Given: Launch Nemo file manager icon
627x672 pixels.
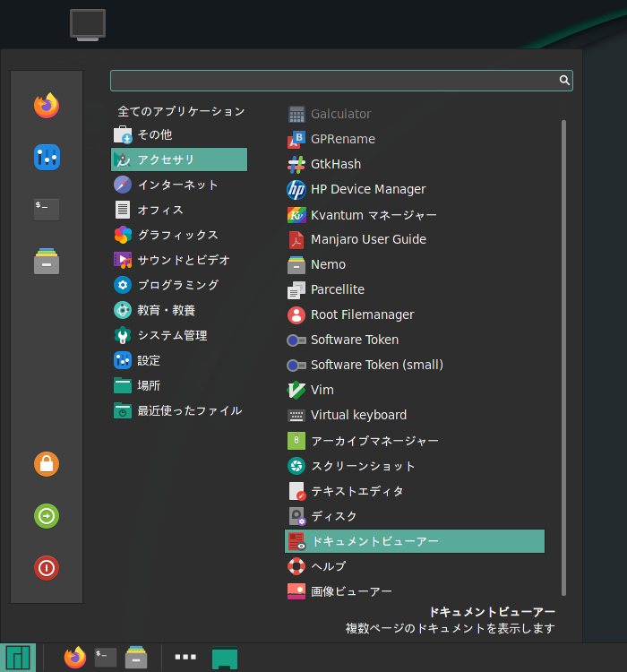Looking at the screenshot, I should point(296,264).
